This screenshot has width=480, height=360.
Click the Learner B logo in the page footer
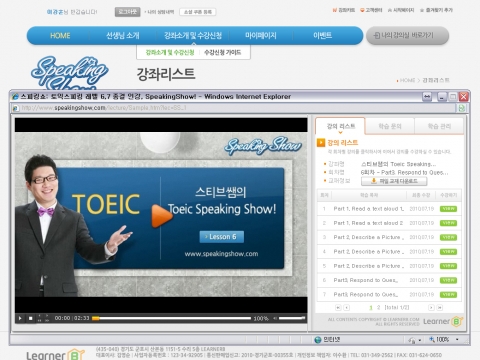point(55,355)
